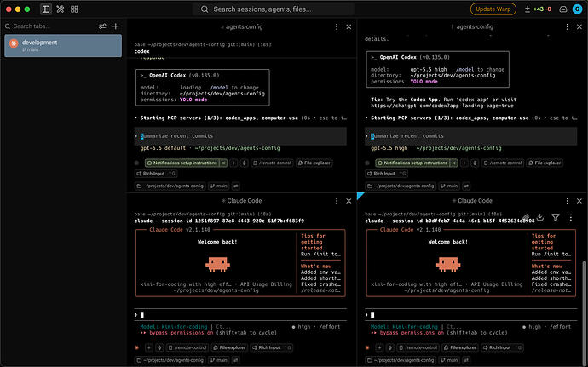Click the Claude agent status icon in bottom-left toolbar
588x367 pixels.
[x=137, y=347]
